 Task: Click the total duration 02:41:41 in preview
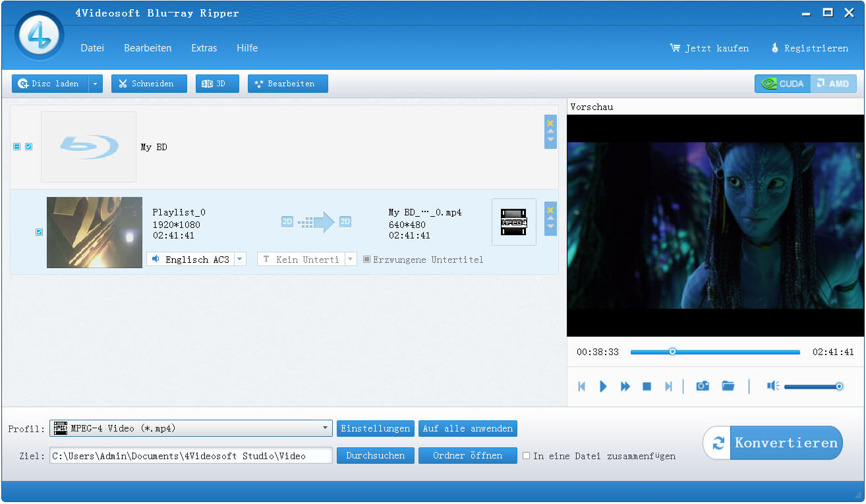tap(833, 352)
